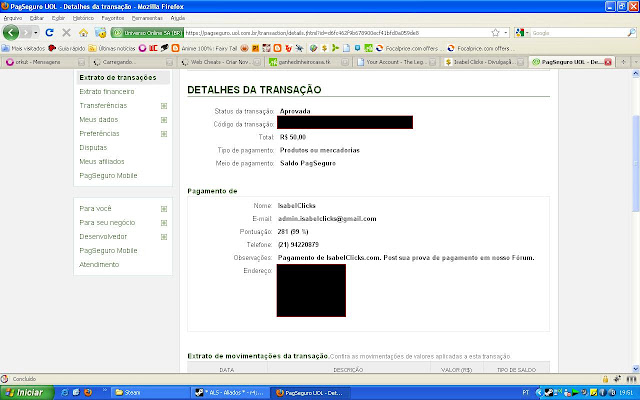
Task: Switch to the Carregando tab
Action: [132, 62]
